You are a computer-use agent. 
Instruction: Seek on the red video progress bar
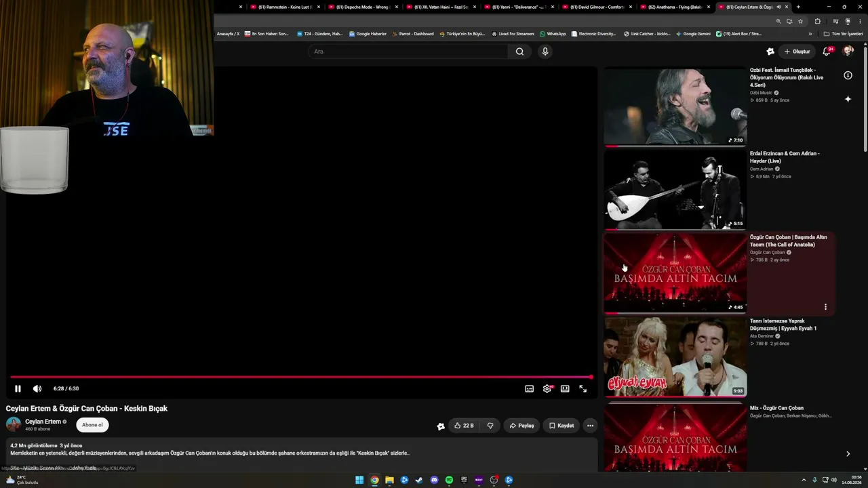[x=301, y=377]
